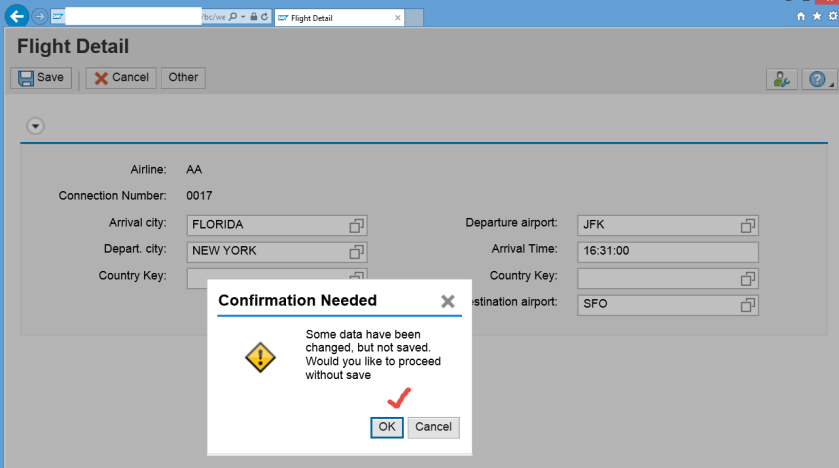Close the Confirmation Needed dialog with X
This screenshot has height=468, width=839.
click(448, 301)
